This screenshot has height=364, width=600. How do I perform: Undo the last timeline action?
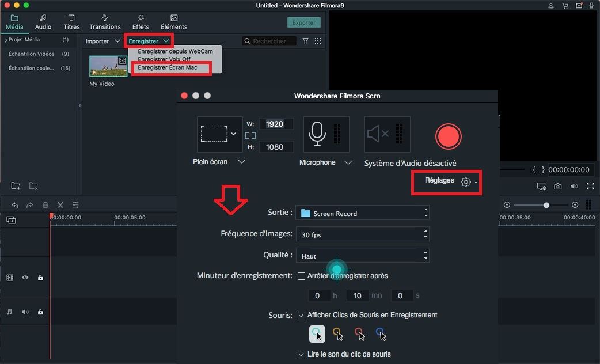click(15, 205)
